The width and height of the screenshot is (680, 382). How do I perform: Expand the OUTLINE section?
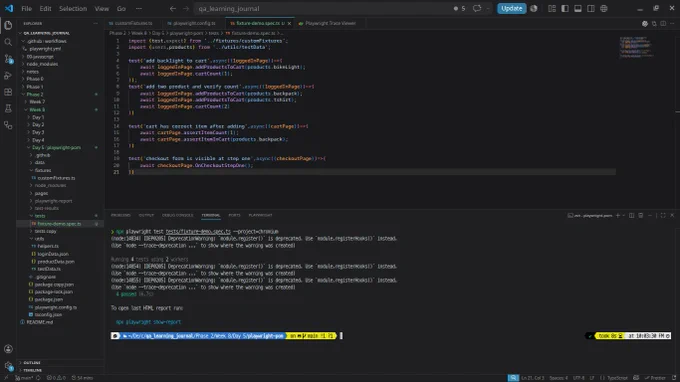point(32,362)
